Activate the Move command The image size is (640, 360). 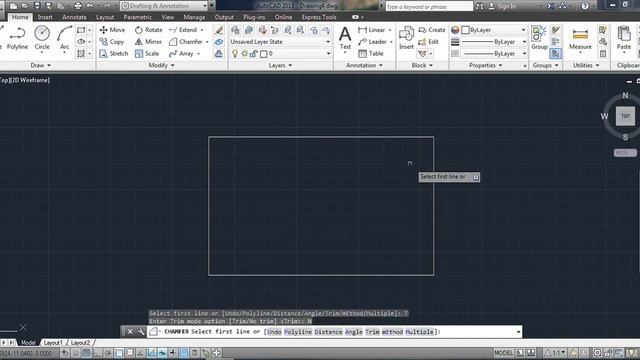point(112,30)
